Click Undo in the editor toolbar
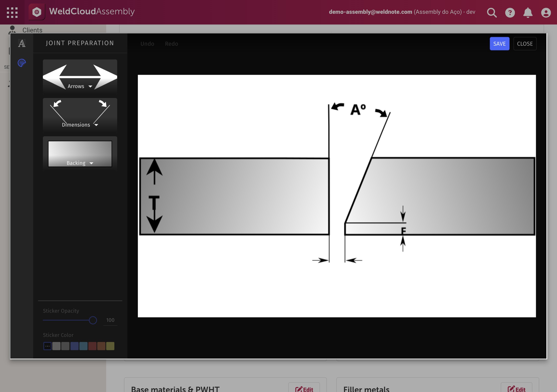557x392 pixels. (147, 44)
